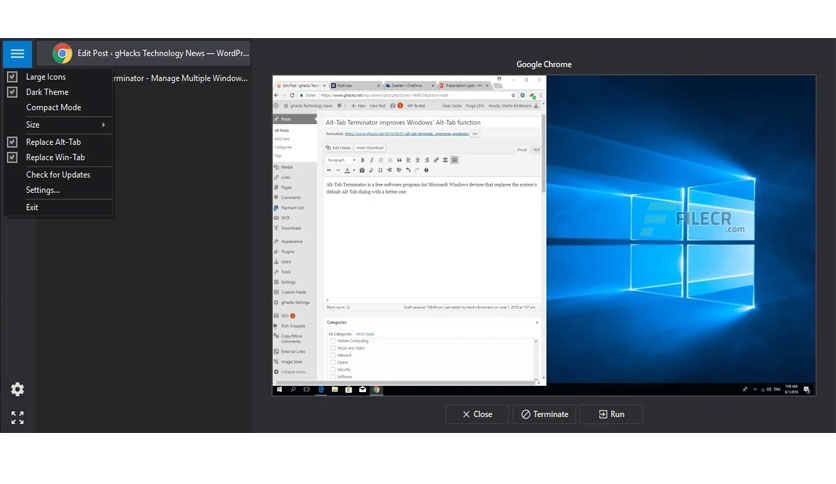Click the Terminate button

pyautogui.click(x=544, y=414)
